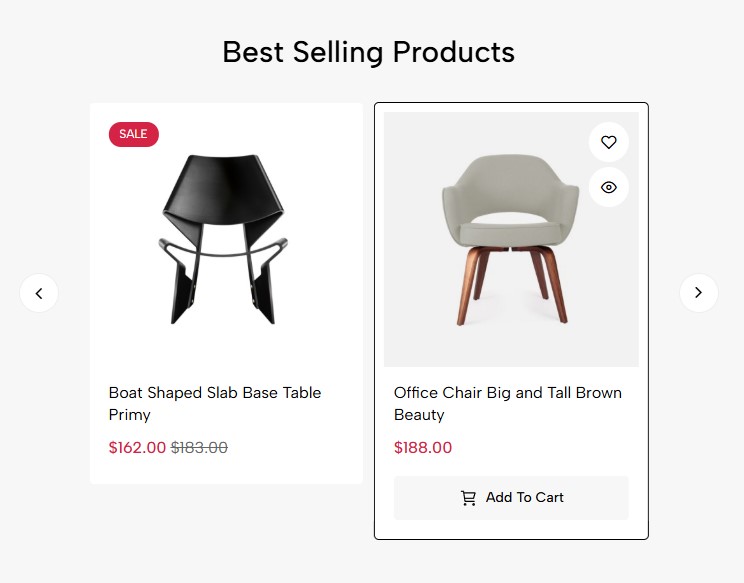744x583 pixels.
Task: Click the $162.00 sale price
Action: [x=137, y=448]
